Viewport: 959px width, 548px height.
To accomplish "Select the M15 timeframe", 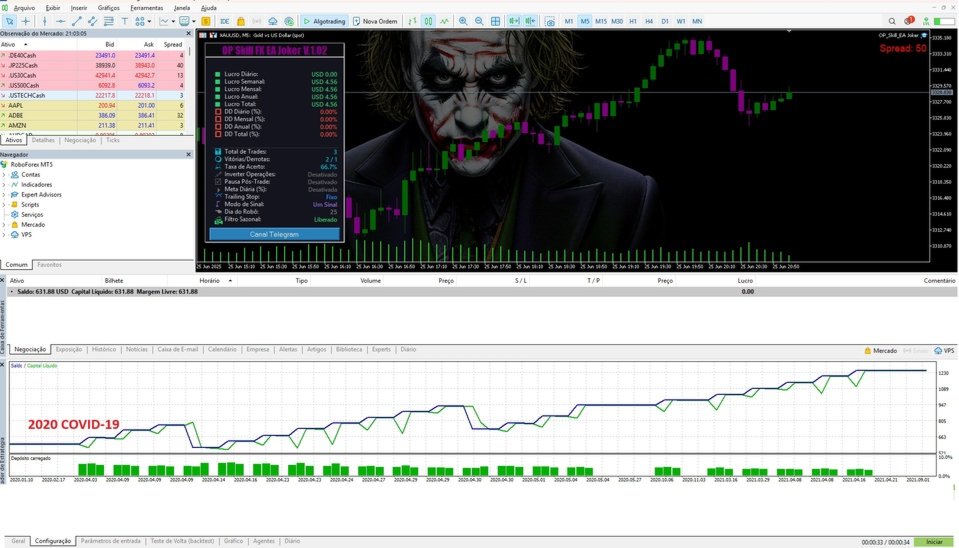I will point(601,21).
